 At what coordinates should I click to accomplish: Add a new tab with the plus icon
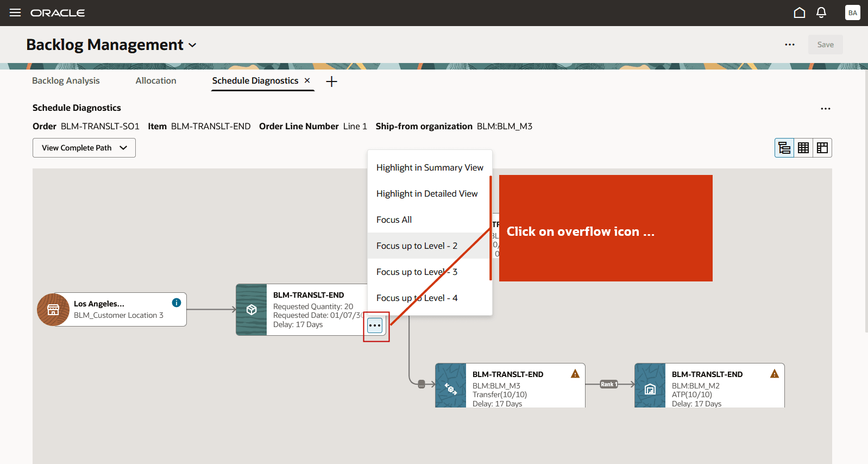coord(331,81)
